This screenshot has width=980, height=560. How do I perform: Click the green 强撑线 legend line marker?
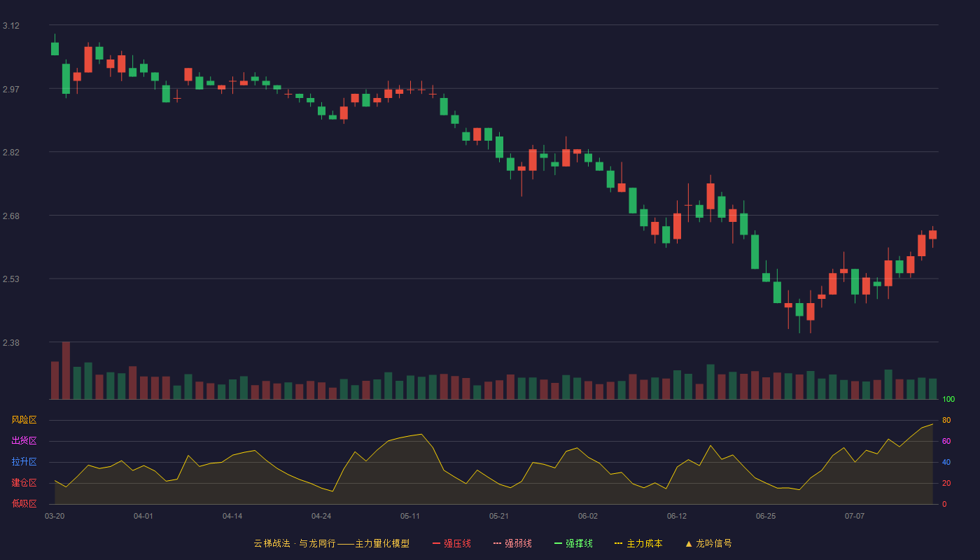coord(558,543)
